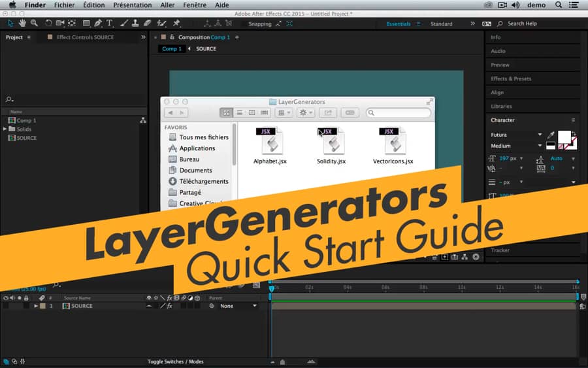
Task: Toggle the Transfer Controls pane button
Action: (14, 361)
